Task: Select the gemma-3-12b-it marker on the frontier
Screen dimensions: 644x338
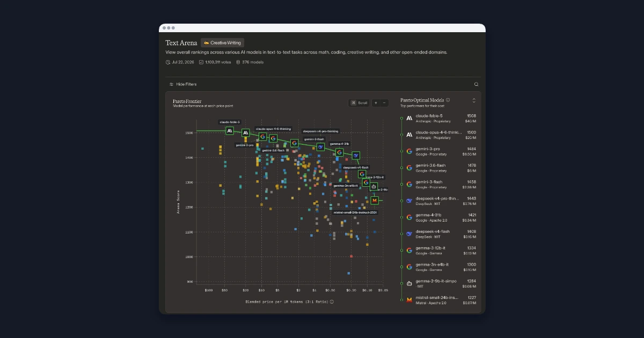Action: pyautogui.click(x=362, y=174)
